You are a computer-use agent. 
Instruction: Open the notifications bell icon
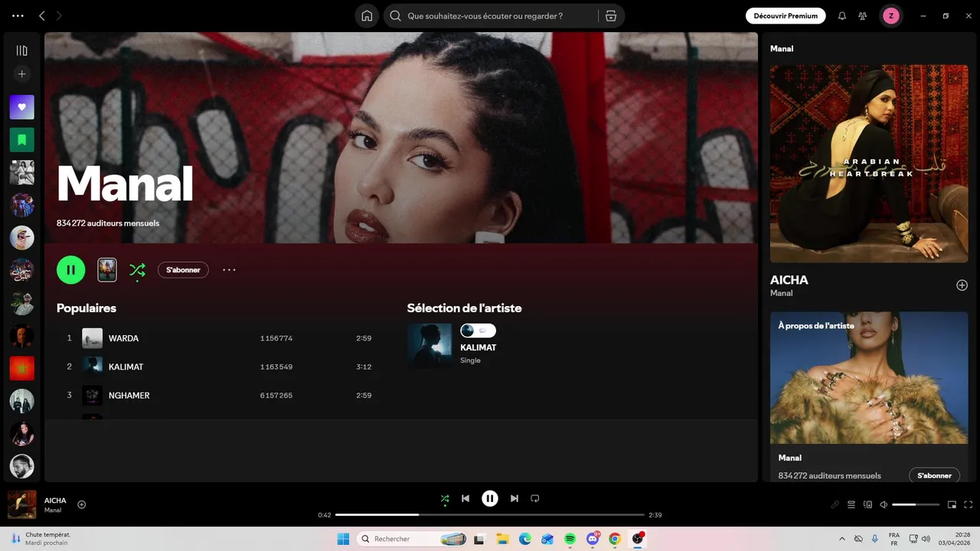[x=842, y=15]
